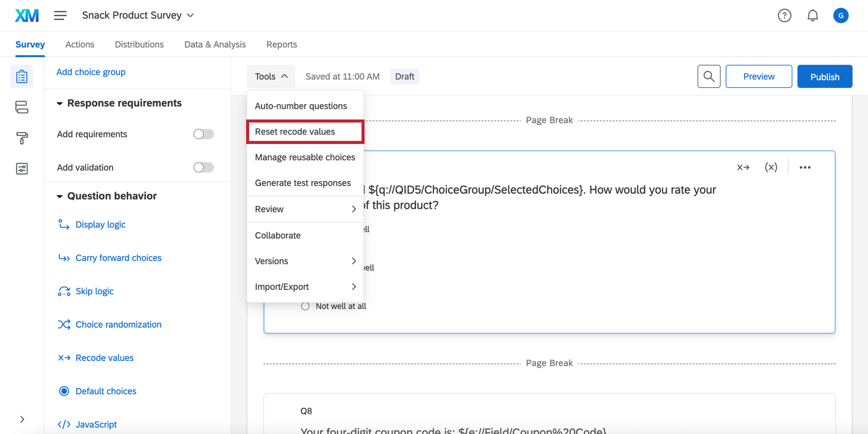This screenshot has width=868, height=434.
Task: Open the notifications bell
Action: (812, 16)
